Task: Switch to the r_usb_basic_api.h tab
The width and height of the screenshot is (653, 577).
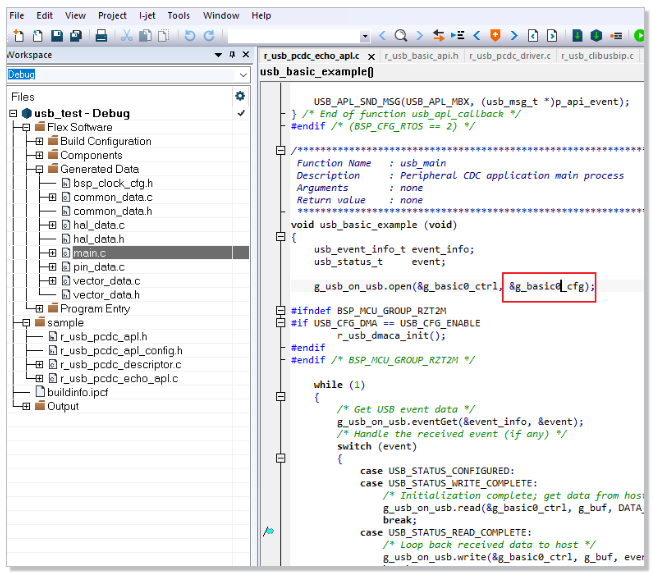Action: [x=421, y=56]
